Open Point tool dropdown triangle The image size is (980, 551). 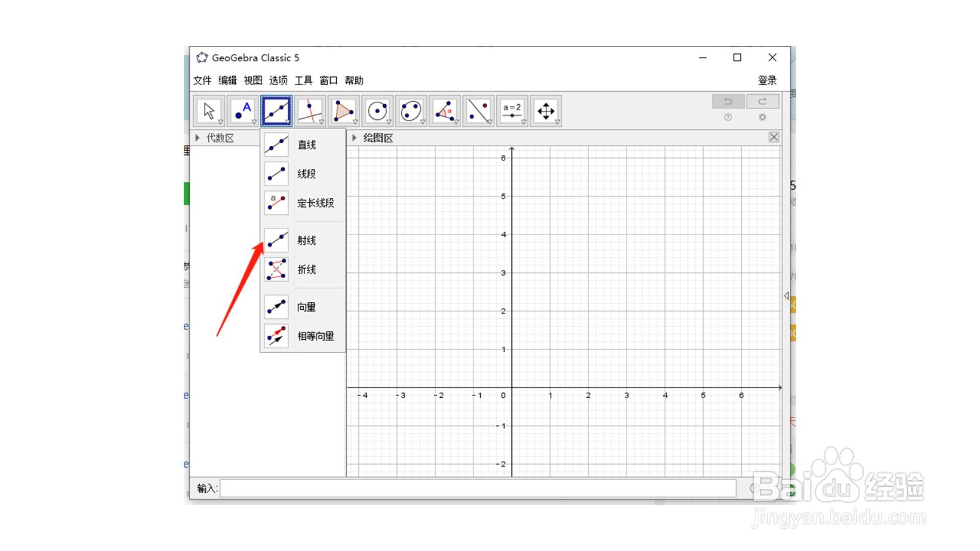click(x=254, y=122)
